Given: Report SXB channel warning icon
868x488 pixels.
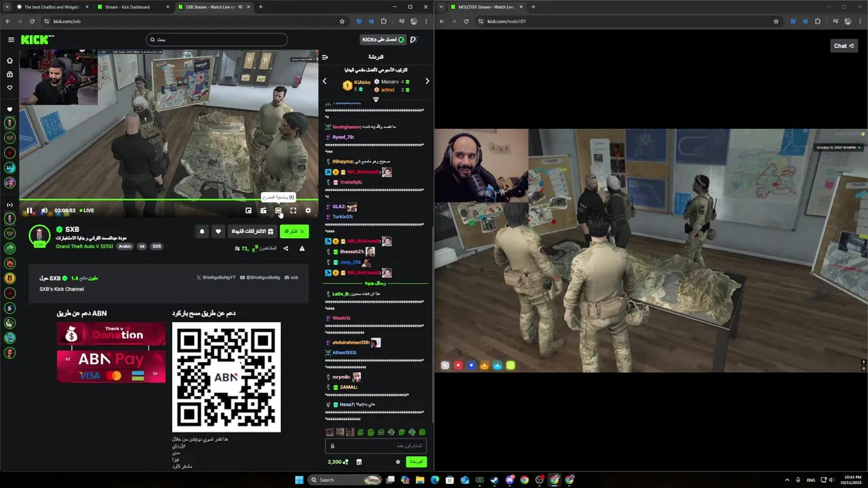Looking at the screenshot, I should click(302, 249).
